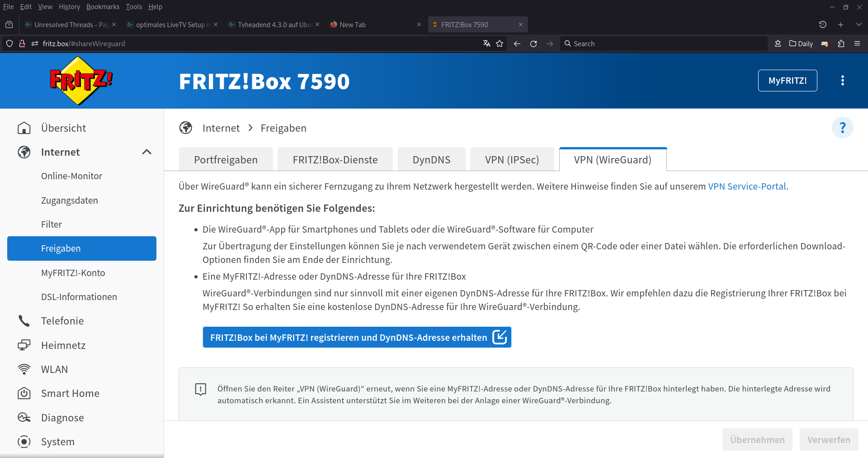Viewport: 868px width, 458px height.
Task: Click the System icon
Action: point(24,442)
